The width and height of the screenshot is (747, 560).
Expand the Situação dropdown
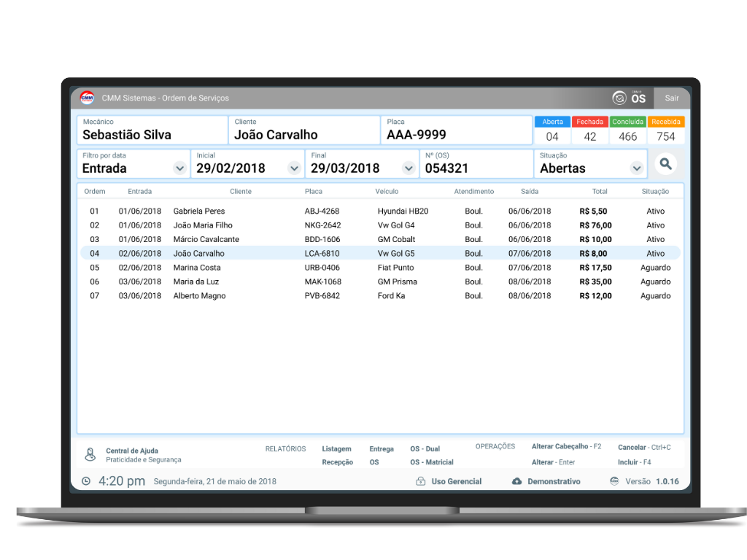(x=637, y=168)
